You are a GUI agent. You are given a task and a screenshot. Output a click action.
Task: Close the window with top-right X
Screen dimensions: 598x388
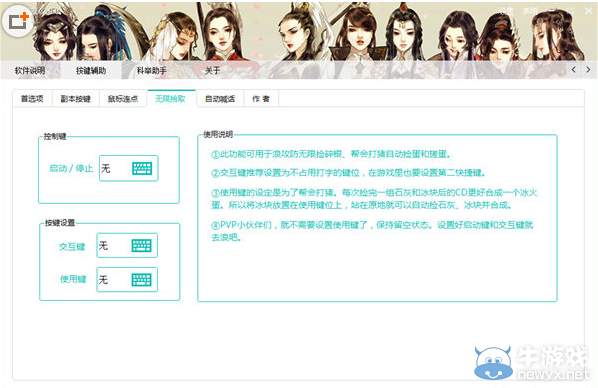coord(589,11)
